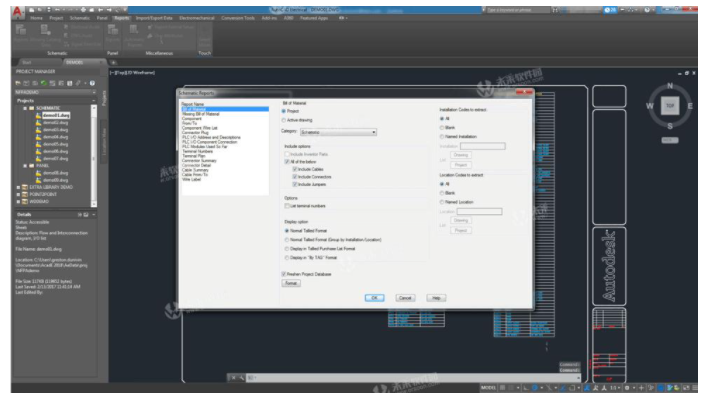Toggle Freshen Project Database checkbox
The height and width of the screenshot is (396, 702).
[284, 274]
